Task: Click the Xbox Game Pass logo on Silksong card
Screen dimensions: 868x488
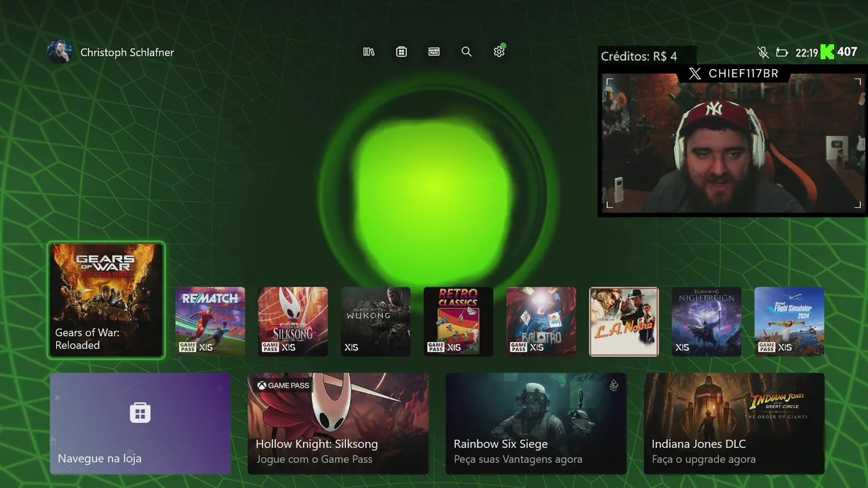Action: click(x=283, y=385)
